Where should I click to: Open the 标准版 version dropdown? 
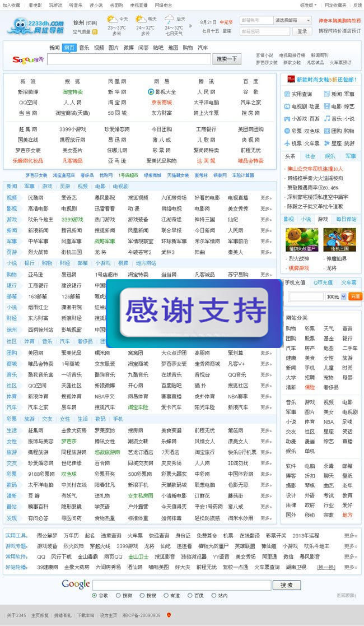click(x=309, y=5)
